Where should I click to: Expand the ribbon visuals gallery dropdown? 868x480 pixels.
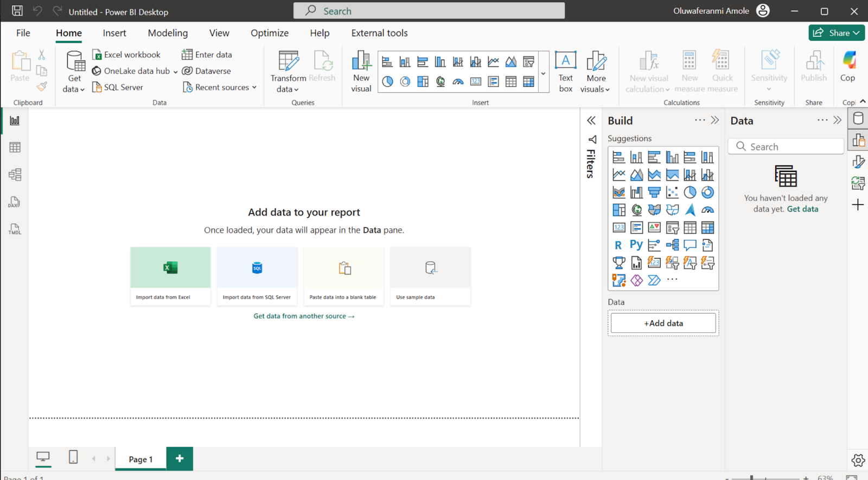coord(543,73)
